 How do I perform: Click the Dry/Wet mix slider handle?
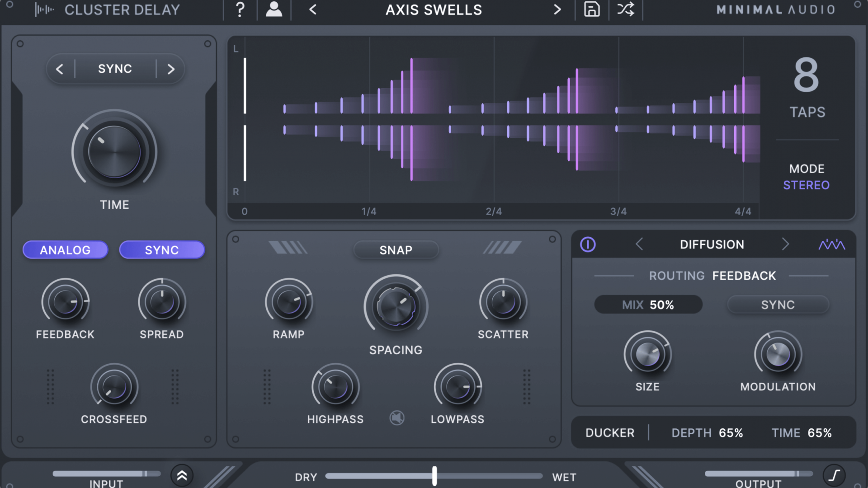click(x=434, y=476)
